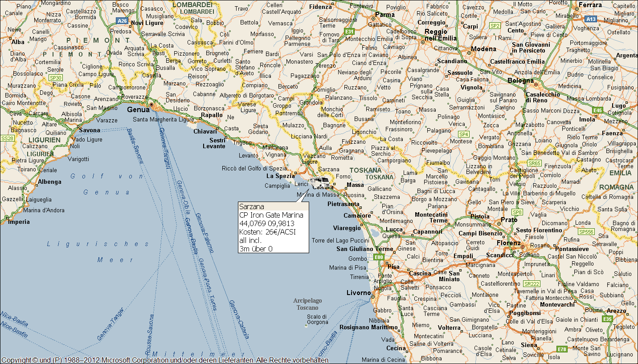Click the 'Bastia-Savona' ferry route label
Viewport: 638px width, 364px height.
click(135, 146)
